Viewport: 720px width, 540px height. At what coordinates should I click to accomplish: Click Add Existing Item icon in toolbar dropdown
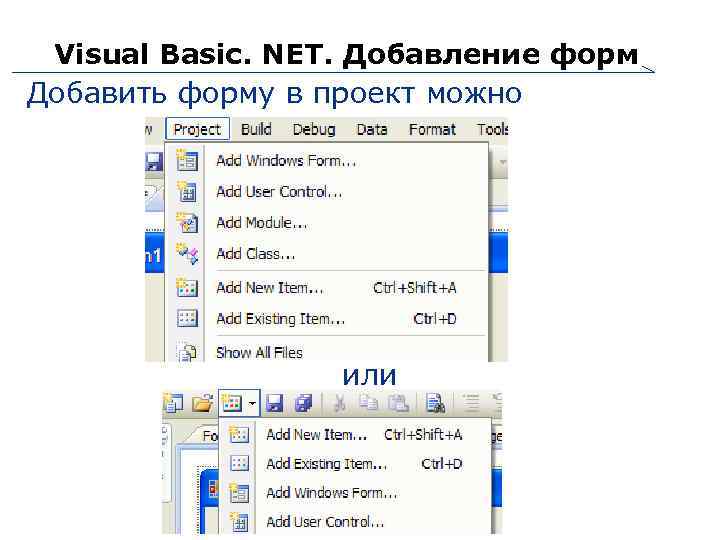[x=239, y=463]
